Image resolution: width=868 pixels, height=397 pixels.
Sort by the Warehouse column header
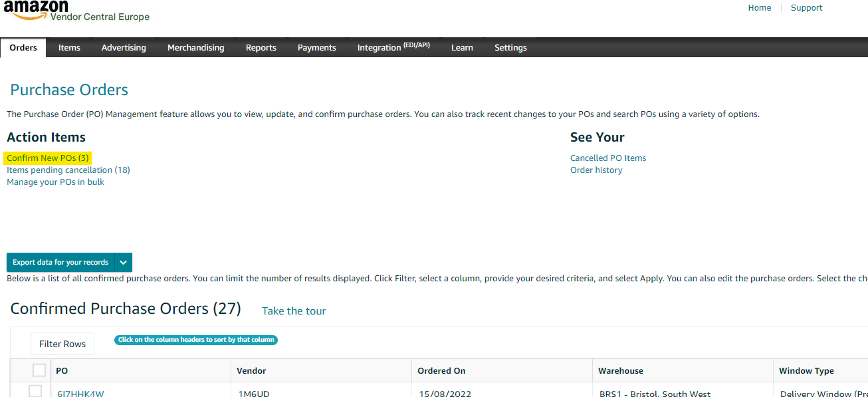pos(621,371)
